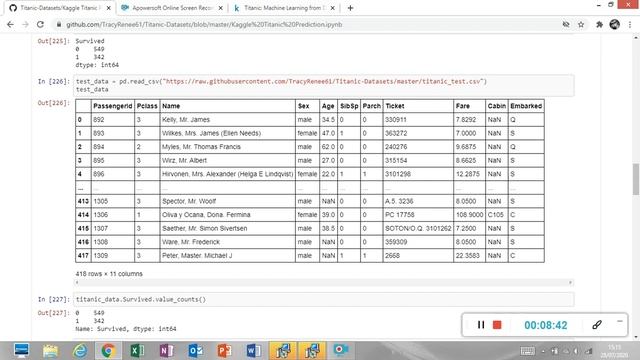Click the 418 rows × 11 columns text

click(109, 274)
